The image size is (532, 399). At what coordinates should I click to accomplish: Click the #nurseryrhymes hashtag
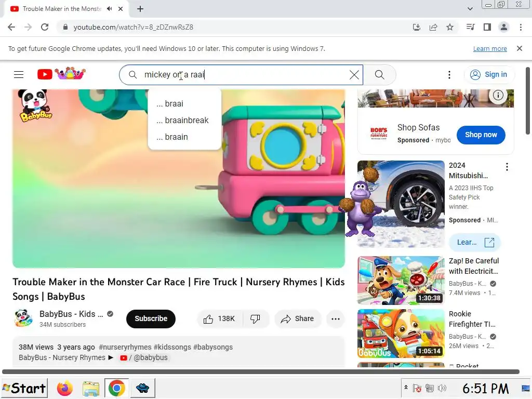(x=125, y=347)
